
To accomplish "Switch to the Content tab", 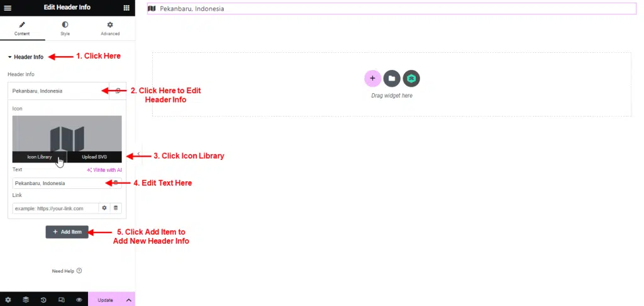I will (22, 29).
